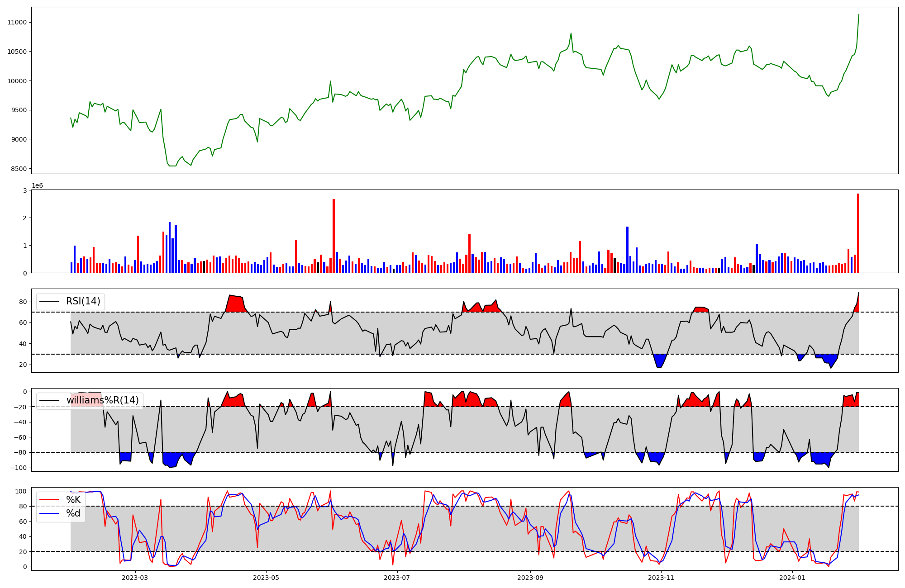Click the tall red volume bar near June 2023
Screen dimensions: 905x588
333,236
